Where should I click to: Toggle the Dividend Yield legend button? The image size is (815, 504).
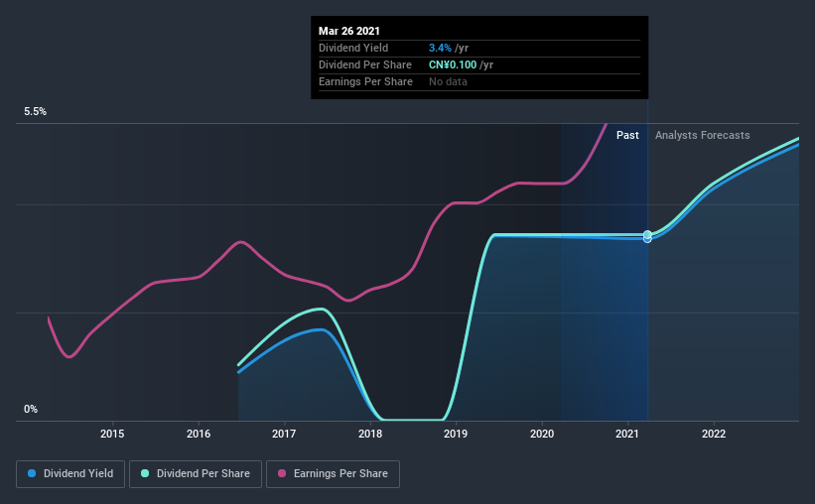(x=70, y=474)
